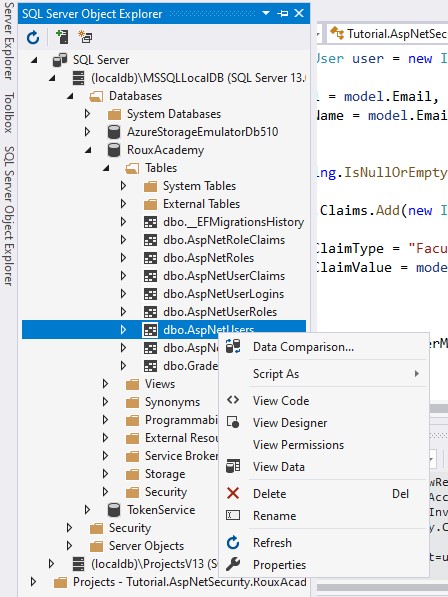
Task: Click the System Databases folder icon
Action: [114, 114]
